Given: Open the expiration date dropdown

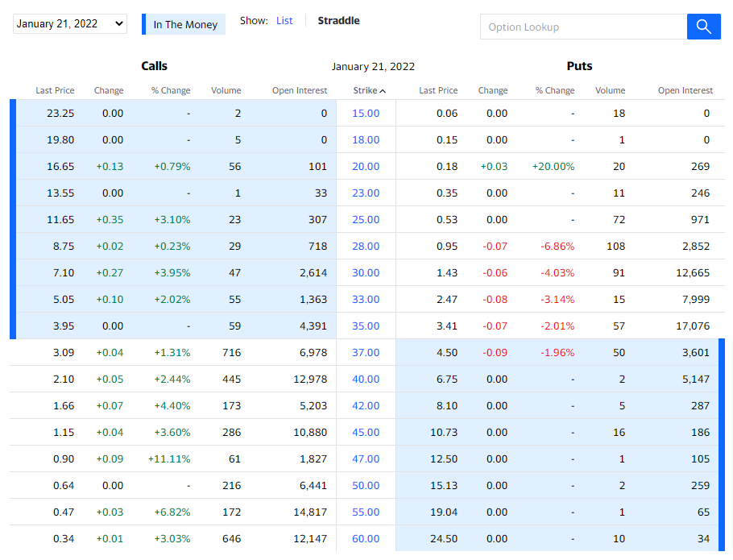Looking at the screenshot, I should coord(70,24).
